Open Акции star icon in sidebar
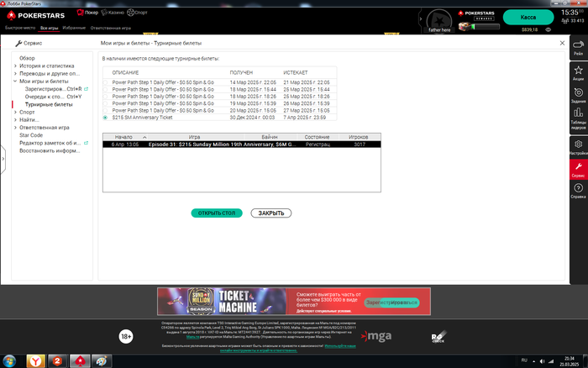The height and width of the screenshot is (368, 588). [x=578, y=73]
